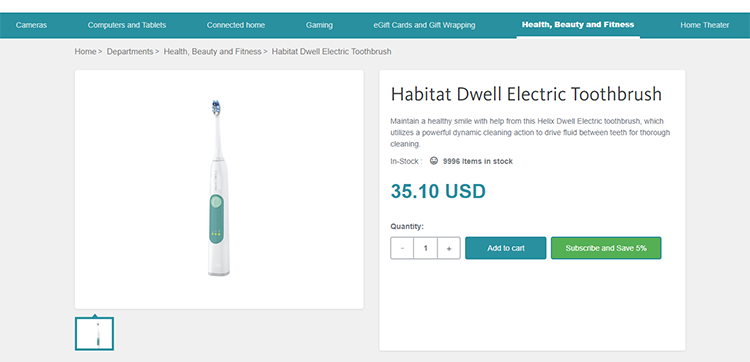Go to Departments breadcrumb link
This screenshot has height=362, width=750.
pyautogui.click(x=130, y=51)
